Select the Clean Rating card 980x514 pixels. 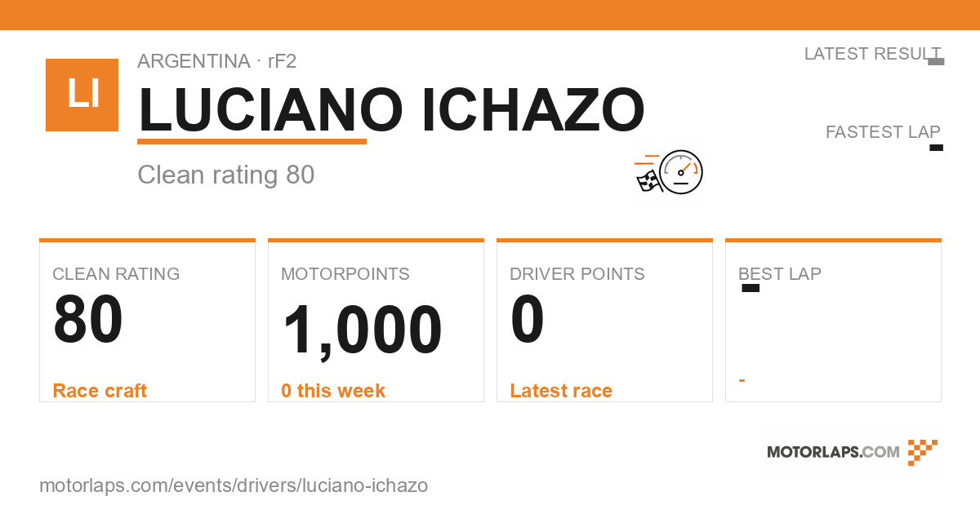tap(147, 321)
